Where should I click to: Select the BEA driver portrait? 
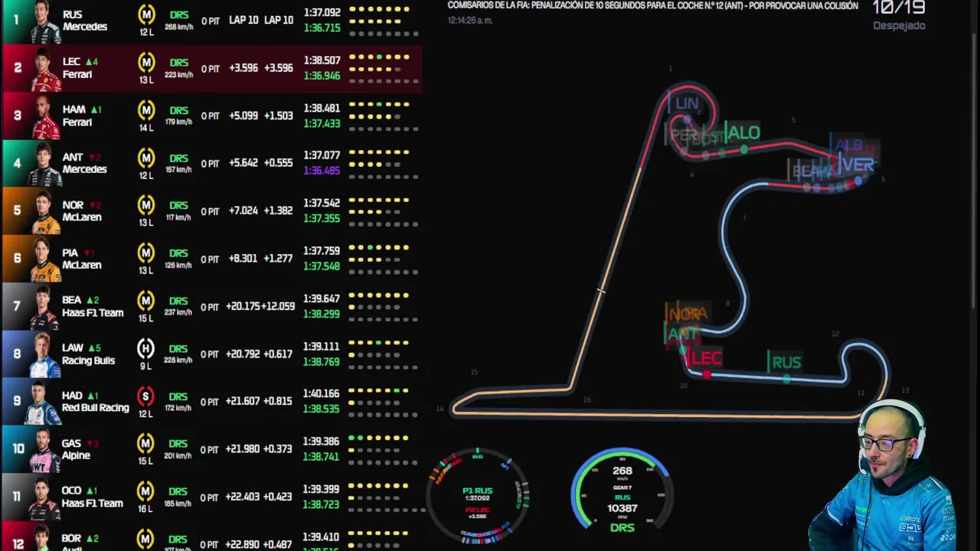tap(44, 307)
